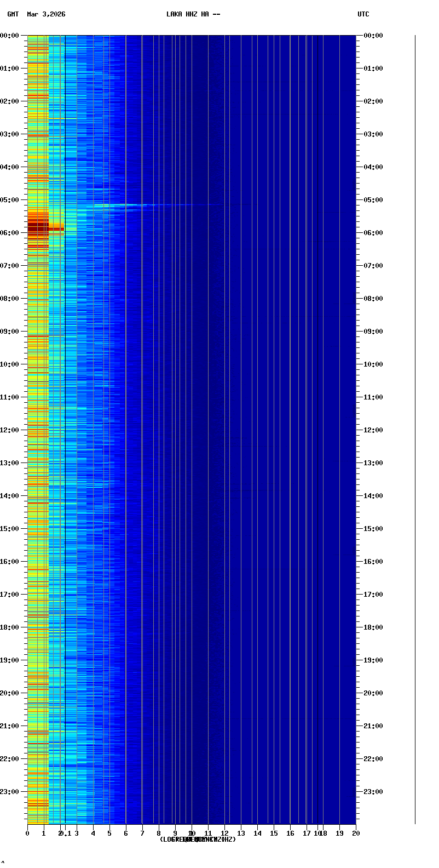Click the frequency axis caption below the plot
The height and width of the screenshot is (868, 439).
tap(198, 840)
